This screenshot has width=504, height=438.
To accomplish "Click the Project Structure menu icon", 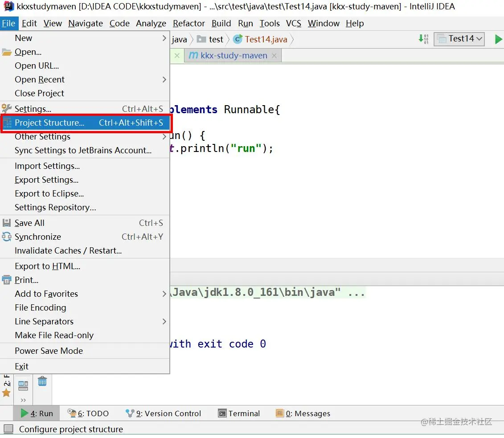I will pyautogui.click(x=7, y=123).
